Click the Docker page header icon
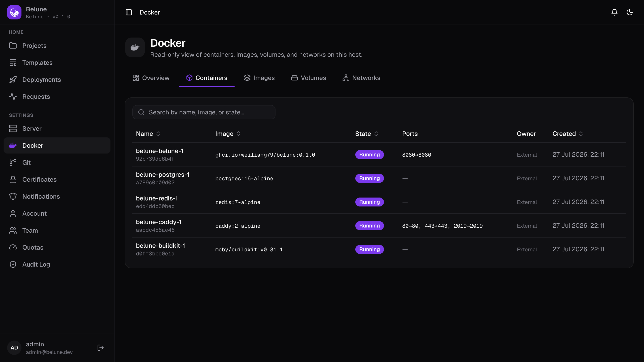The height and width of the screenshot is (362, 644). pos(135,47)
